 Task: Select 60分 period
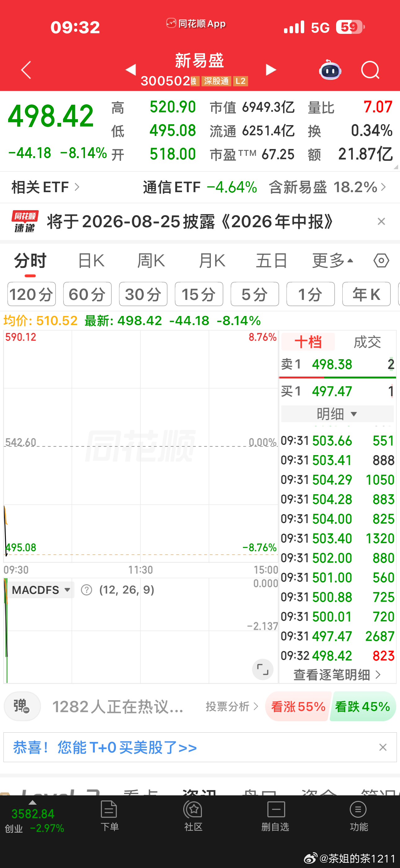click(x=87, y=294)
